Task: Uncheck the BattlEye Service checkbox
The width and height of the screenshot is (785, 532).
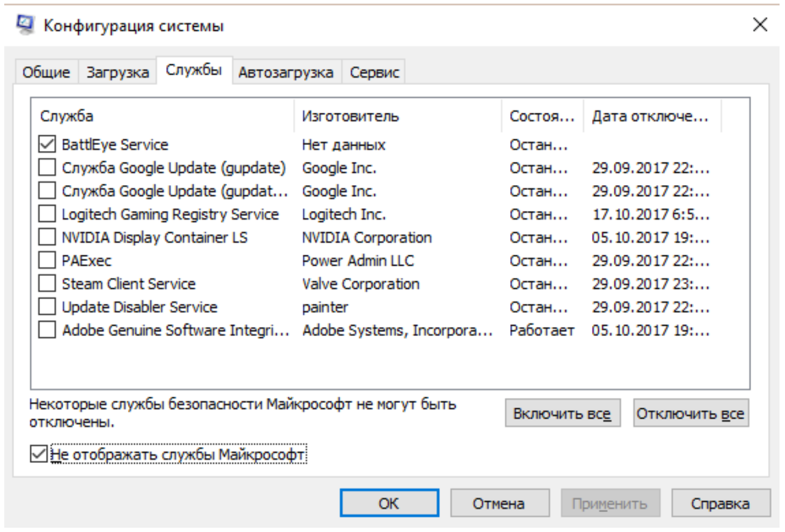Action: 47,145
